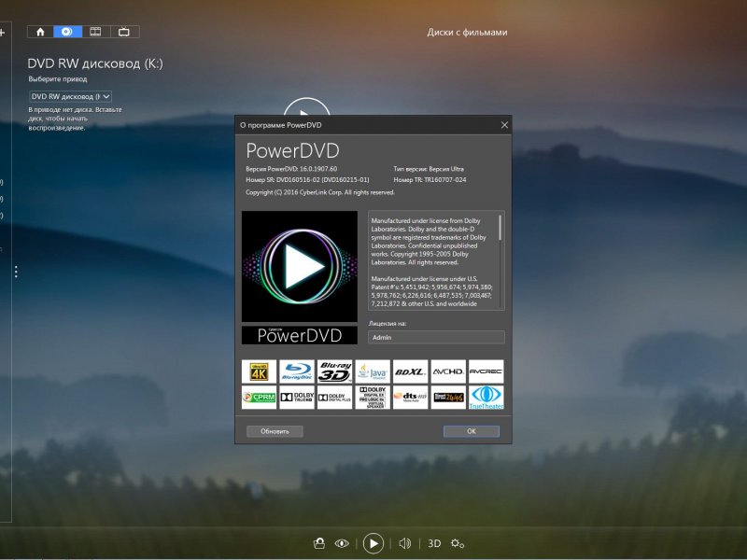Toggle 3D mode in the playback bar
Screen dimensions: 747x560
[434, 543]
